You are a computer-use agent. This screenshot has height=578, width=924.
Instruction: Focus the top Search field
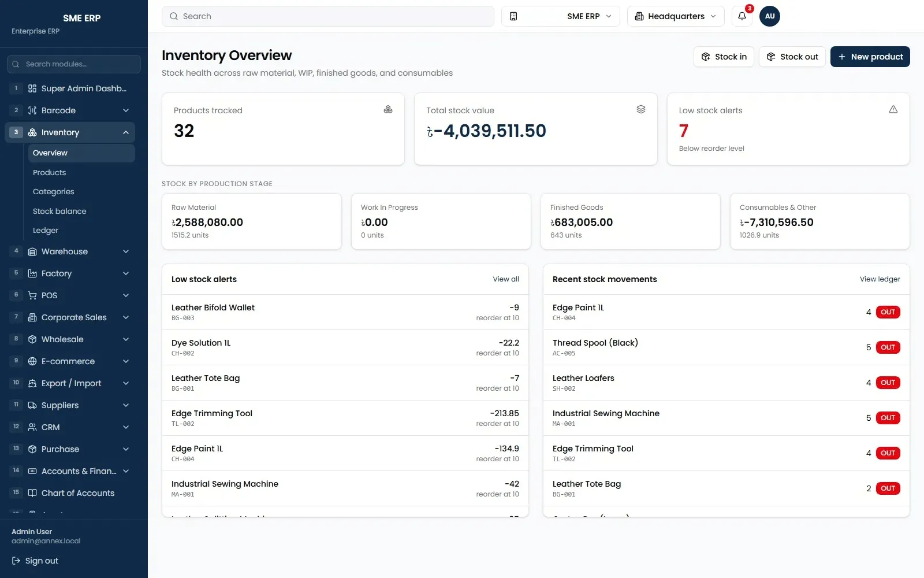point(328,16)
